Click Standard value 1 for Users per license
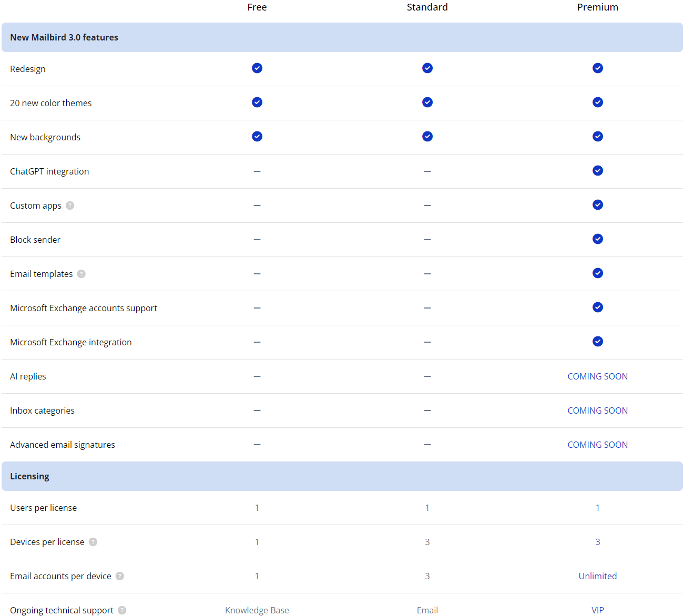This screenshot has width=684, height=616. 427,508
